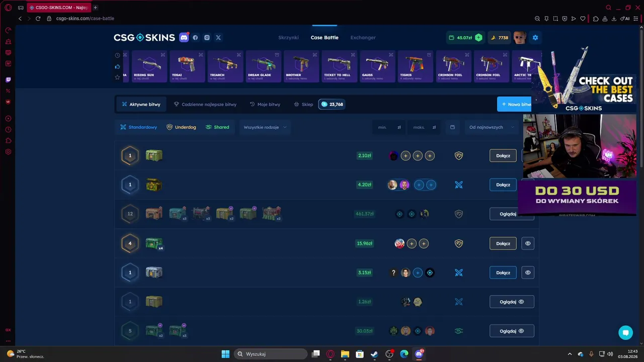Image resolution: width=644 pixels, height=362 pixels.
Task: Click the green case in the 2.10zł battle
Action: 154,155
